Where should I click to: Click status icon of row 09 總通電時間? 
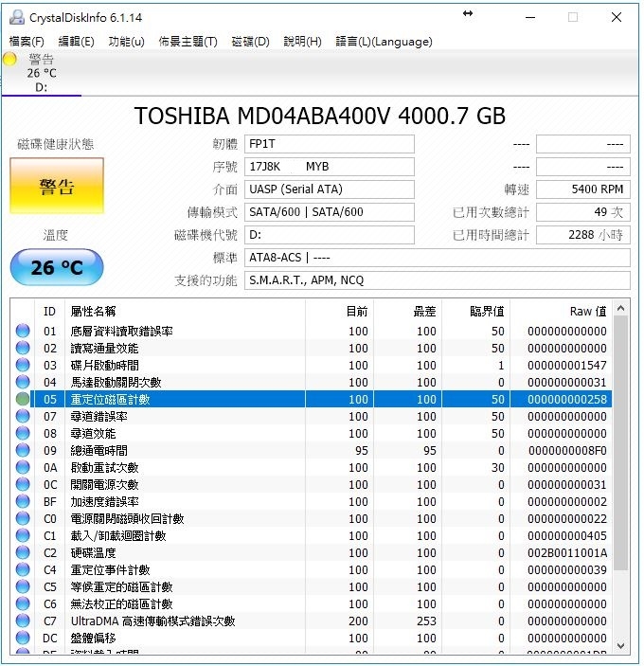tap(23, 450)
